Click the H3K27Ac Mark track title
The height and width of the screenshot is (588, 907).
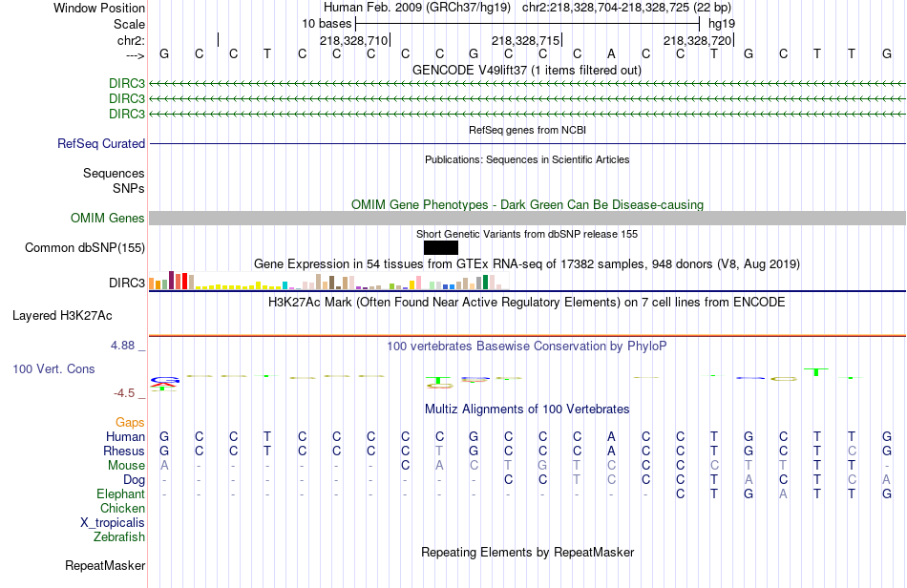(x=527, y=303)
